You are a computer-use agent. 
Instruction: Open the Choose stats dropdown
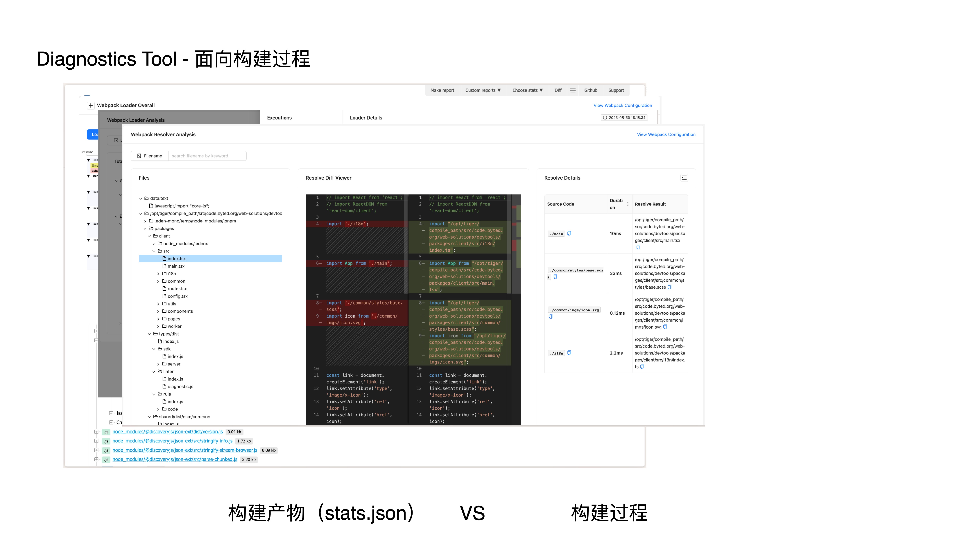click(x=527, y=91)
